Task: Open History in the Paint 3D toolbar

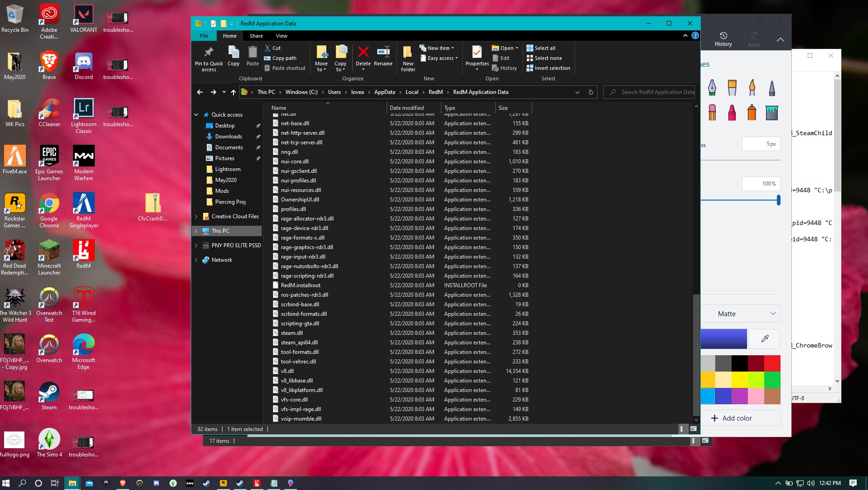Action: [723, 39]
